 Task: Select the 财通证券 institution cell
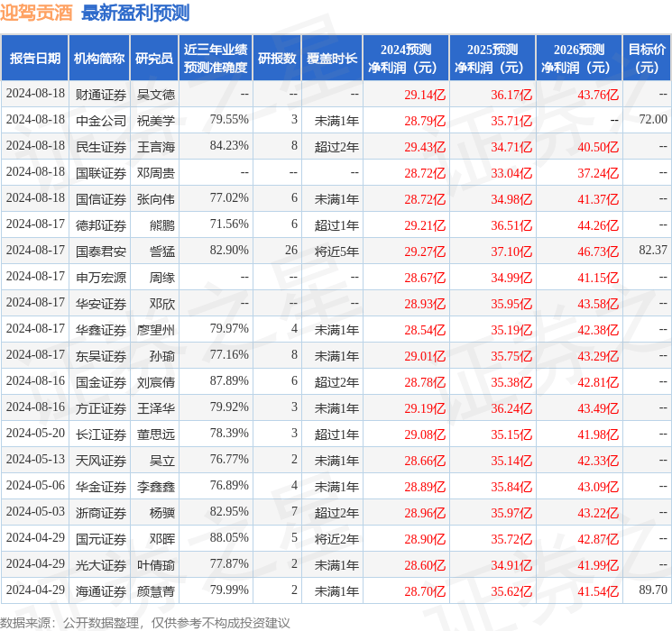coord(100,94)
